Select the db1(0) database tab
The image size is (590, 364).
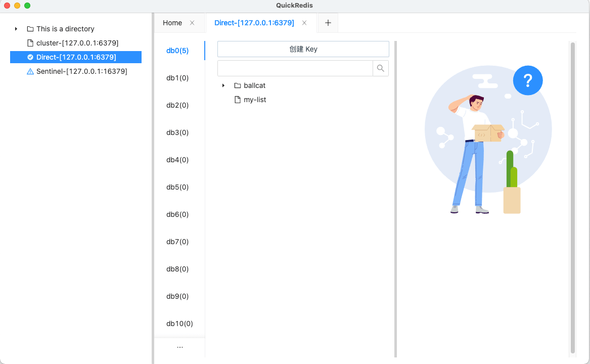point(177,78)
